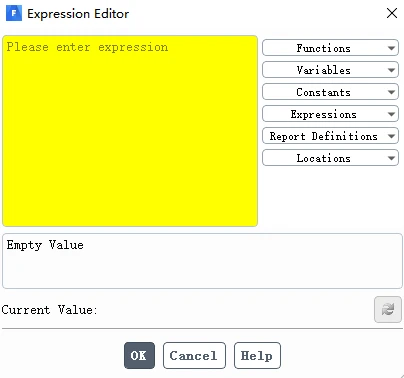Open the Functions dropdown menu
This screenshot has height=378, width=404.
coord(330,48)
